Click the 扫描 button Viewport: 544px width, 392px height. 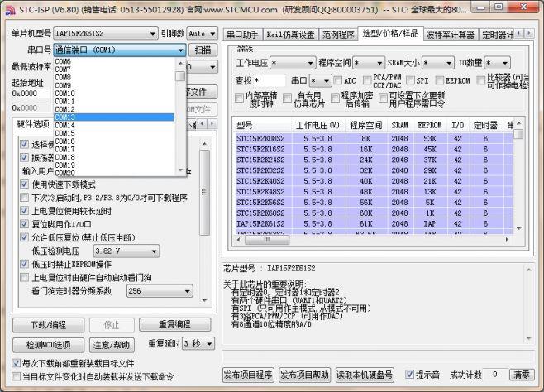coord(203,50)
